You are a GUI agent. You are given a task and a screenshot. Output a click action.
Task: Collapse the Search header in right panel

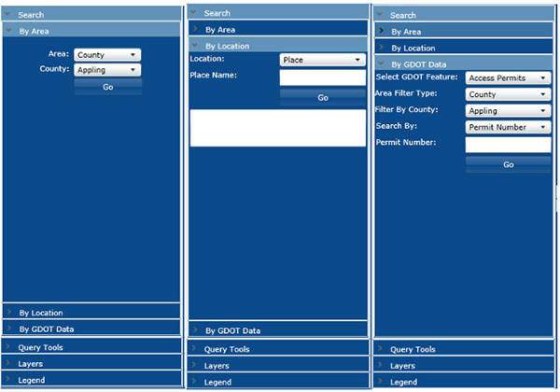click(x=464, y=15)
